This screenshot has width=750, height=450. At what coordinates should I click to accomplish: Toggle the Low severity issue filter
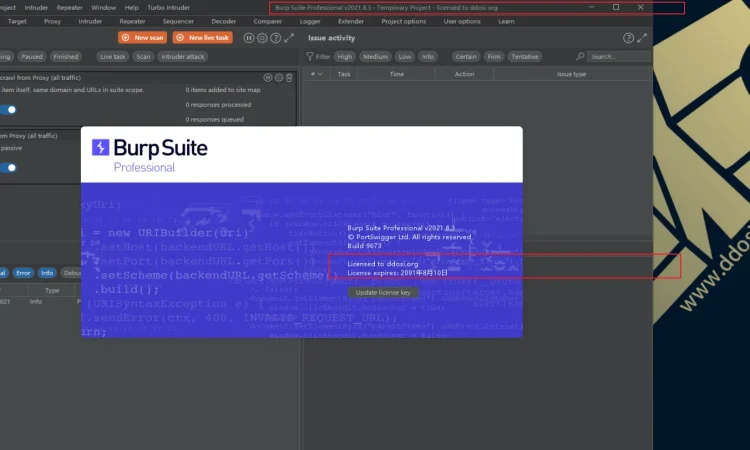click(405, 56)
